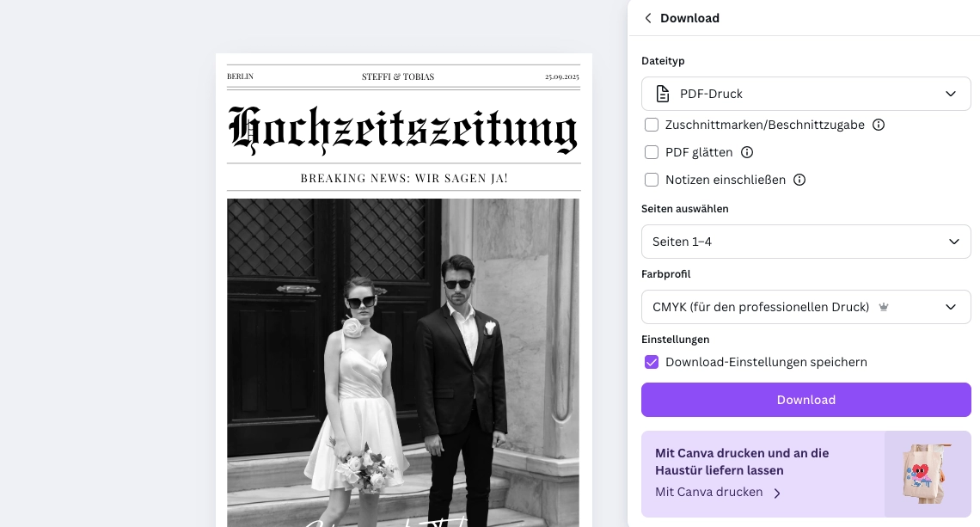The width and height of the screenshot is (980, 527).
Task: Click the crown Pro icon in the Farbprofil field
Action: coord(884,307)
